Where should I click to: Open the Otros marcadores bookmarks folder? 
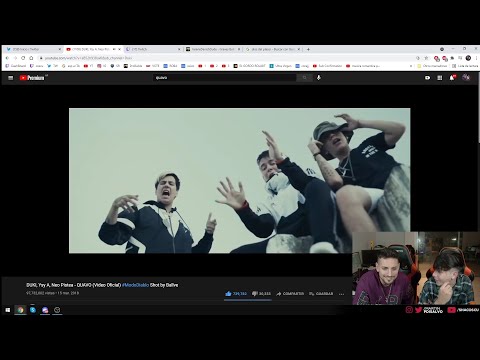[x=432, y=66]
